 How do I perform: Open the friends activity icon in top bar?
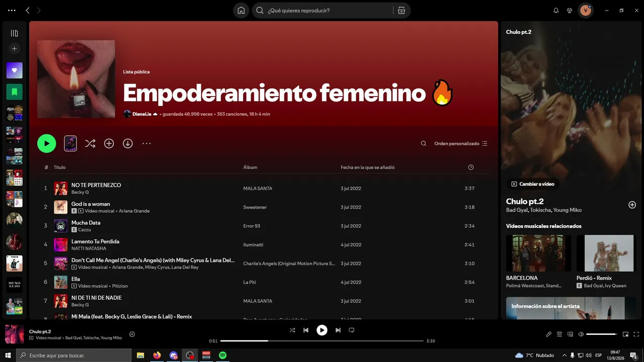coord(570,11)
